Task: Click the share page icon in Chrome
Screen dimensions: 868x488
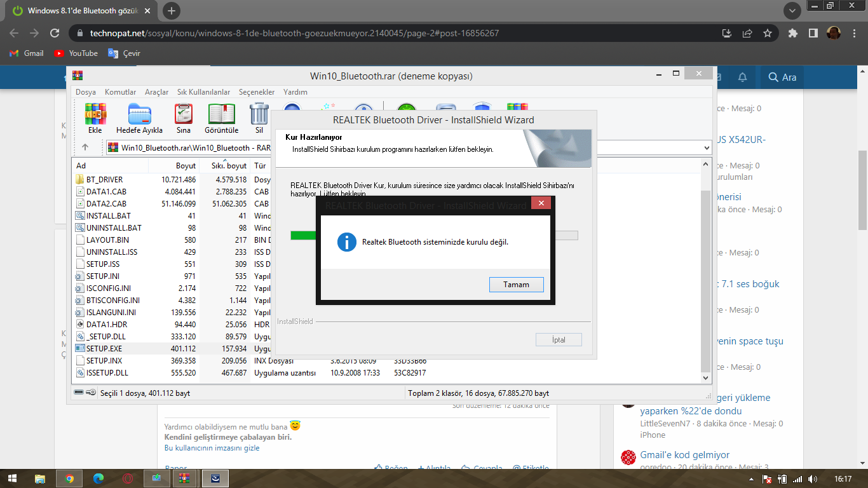Action: [747, 33]
